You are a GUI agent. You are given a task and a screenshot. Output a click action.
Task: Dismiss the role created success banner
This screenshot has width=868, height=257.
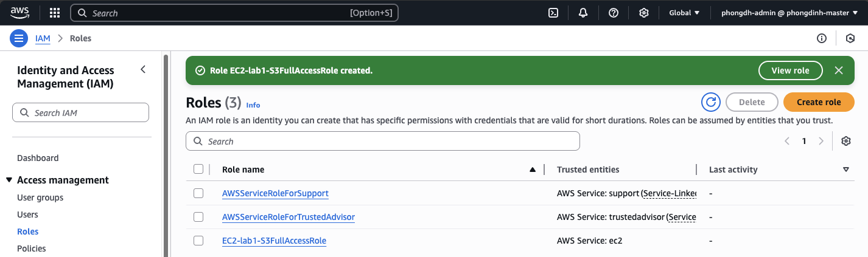point(839,70)
